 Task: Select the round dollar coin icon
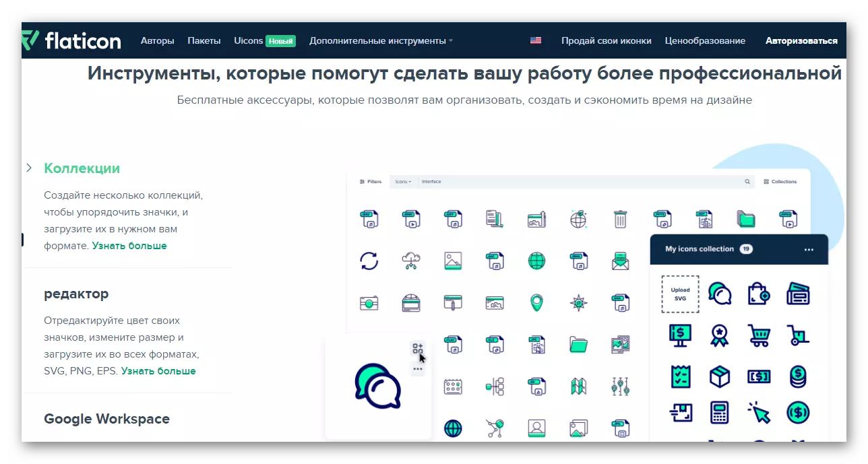[x=798, y=413]
